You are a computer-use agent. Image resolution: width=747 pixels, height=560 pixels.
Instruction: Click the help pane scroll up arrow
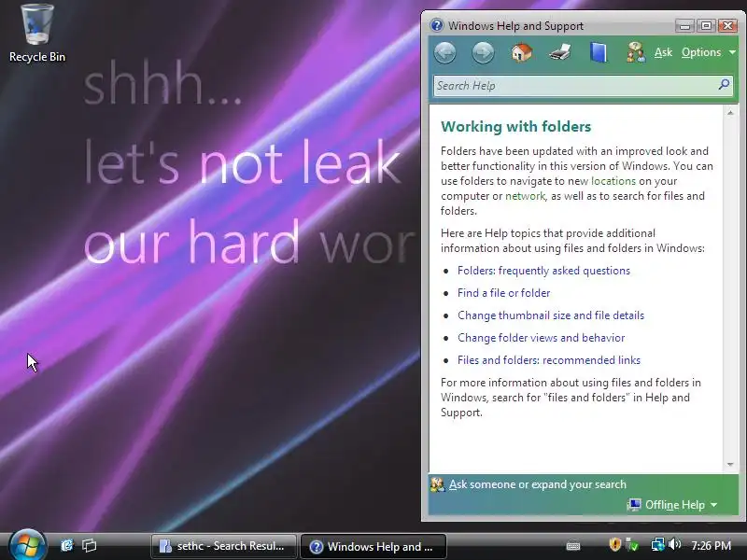pos(730,113)
